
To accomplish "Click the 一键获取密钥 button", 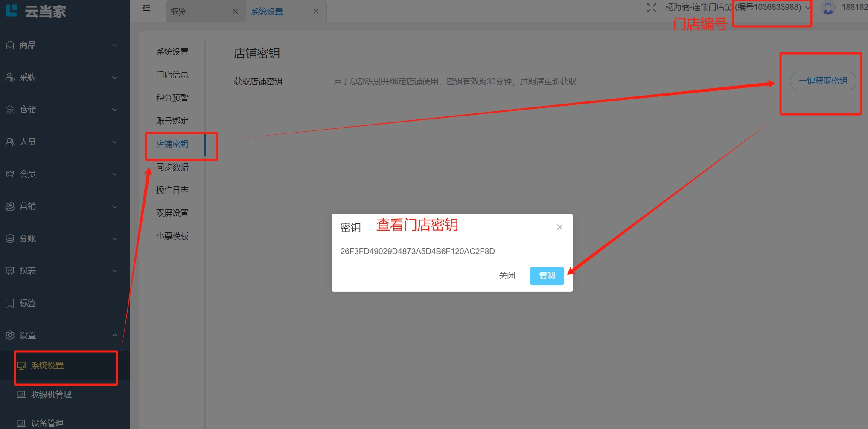I will [822, 81].
